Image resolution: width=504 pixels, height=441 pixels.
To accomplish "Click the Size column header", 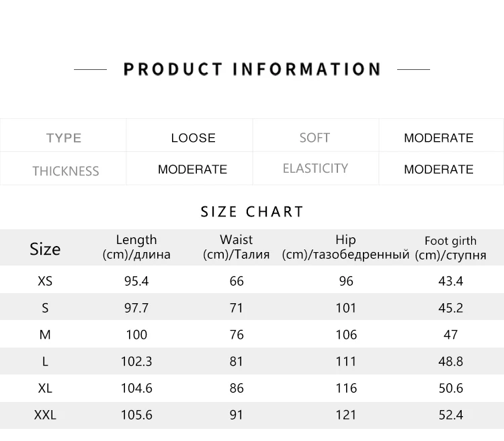I will tap(45, 249).
